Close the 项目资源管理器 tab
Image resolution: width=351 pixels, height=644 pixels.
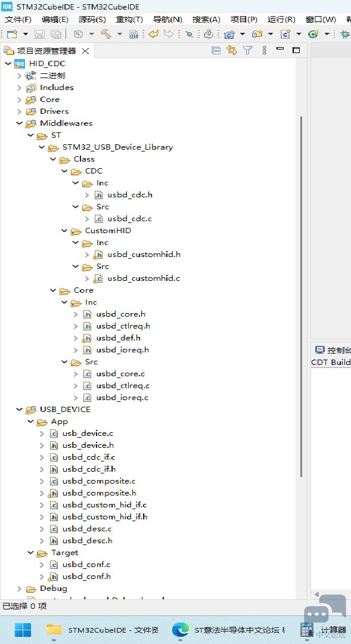click(85, 51)
